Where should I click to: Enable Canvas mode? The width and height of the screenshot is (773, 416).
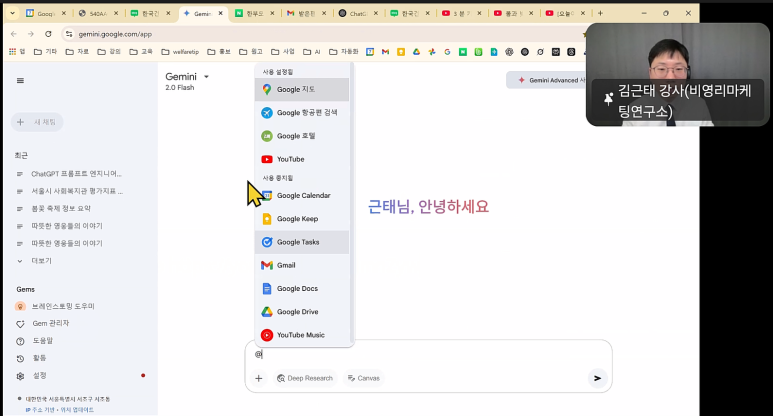point(364,378)
